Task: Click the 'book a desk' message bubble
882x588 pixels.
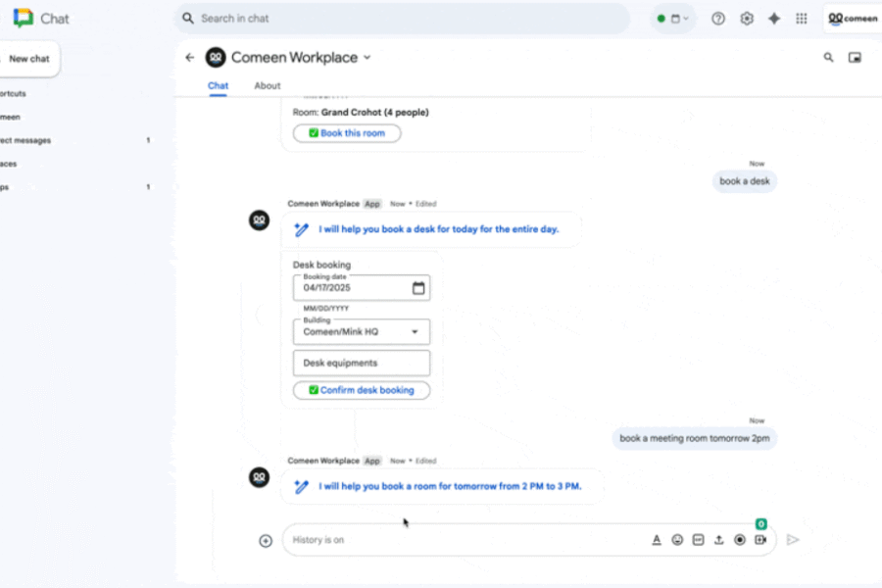Action: click(x=744, y=181)
